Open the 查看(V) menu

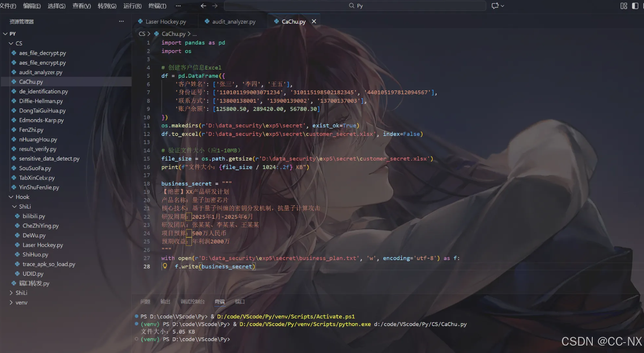(82, 6)
